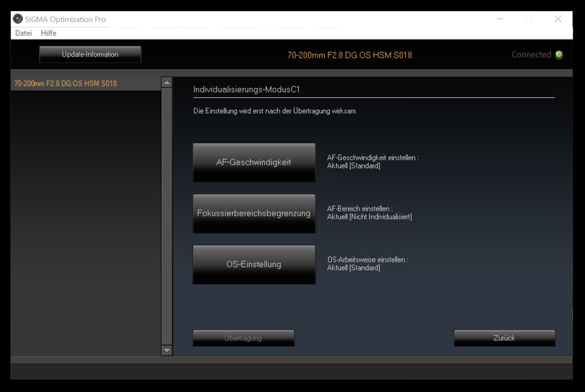Open Fokussierbereichsbegrenzung settings
Image resolution: width=585 pixels, height=392 pixels.
254,213
